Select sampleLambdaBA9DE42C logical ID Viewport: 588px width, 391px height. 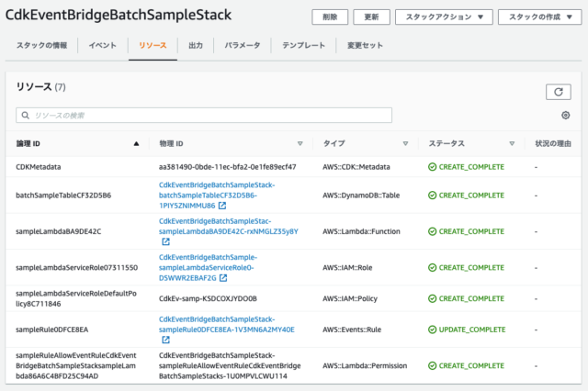(59, 232)
